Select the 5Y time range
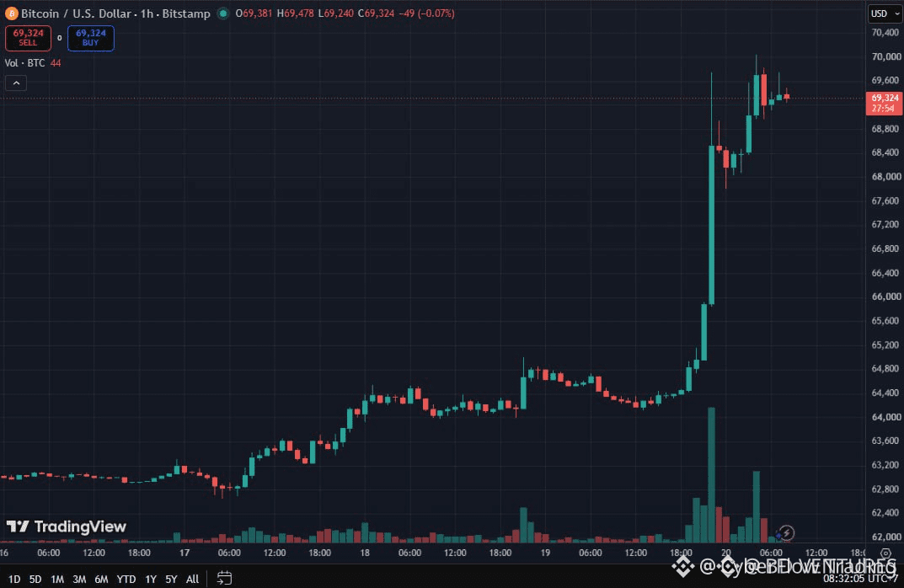This screenshot has height=588, width=904. pyautogui.click(x=171, y=579)
